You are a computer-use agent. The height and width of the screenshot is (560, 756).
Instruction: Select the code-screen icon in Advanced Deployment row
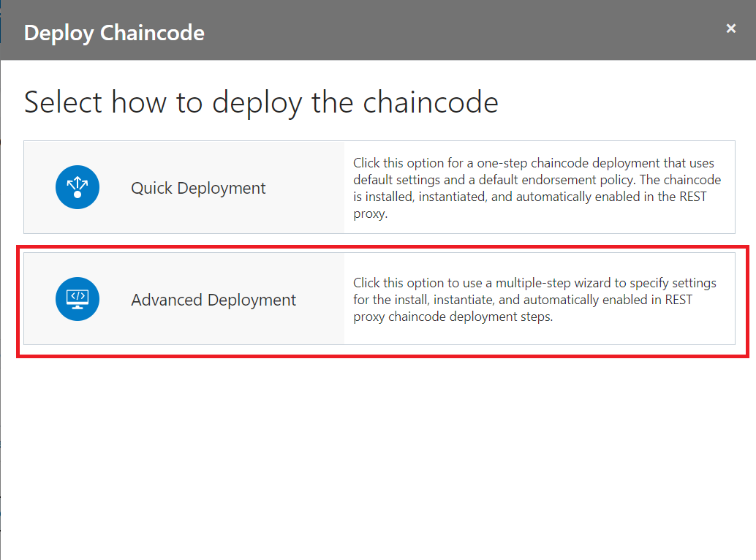pos(78,299)
